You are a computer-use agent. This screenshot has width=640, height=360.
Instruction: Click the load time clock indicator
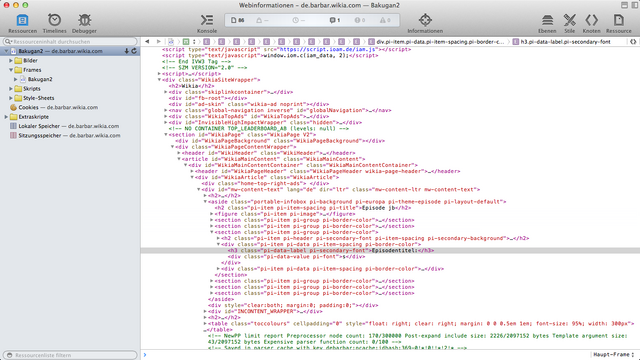[299, 20]
